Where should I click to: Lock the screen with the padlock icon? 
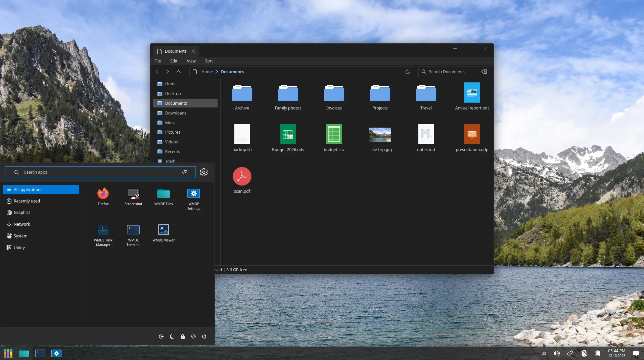tap(183, 336)
